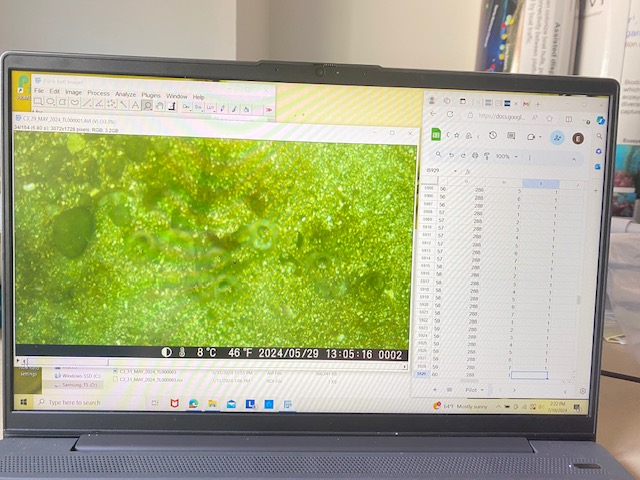Open the File menu in ImageJ
Image resolution: width=640 pixels, height=480 pixels.
[39, 90]
